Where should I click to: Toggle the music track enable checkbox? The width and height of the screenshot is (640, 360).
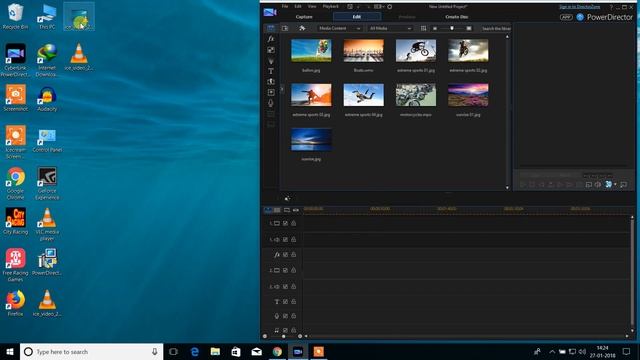point(285,330)
